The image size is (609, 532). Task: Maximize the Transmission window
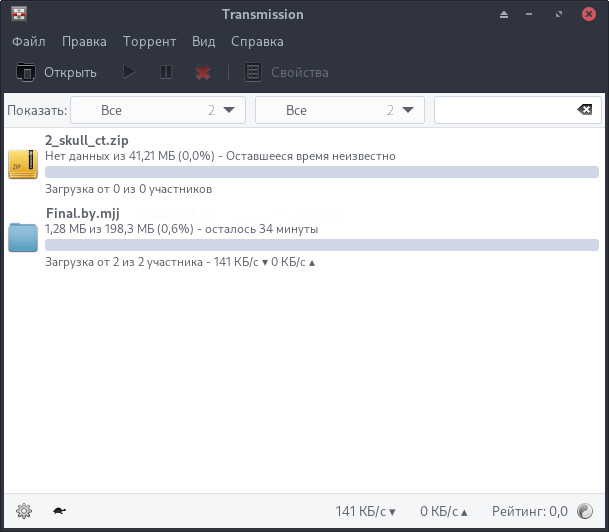coord(559,14)
